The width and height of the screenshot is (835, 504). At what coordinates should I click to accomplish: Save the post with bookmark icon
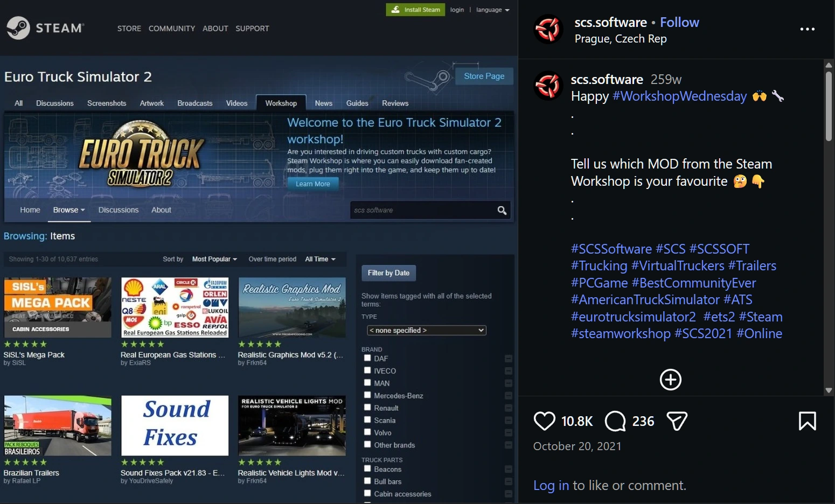[807, 421]
